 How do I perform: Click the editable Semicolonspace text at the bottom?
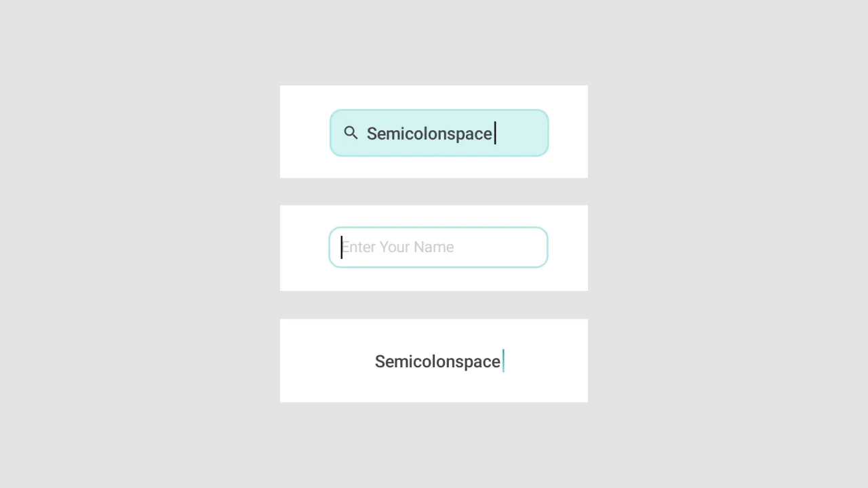click(x=437, y=361)
